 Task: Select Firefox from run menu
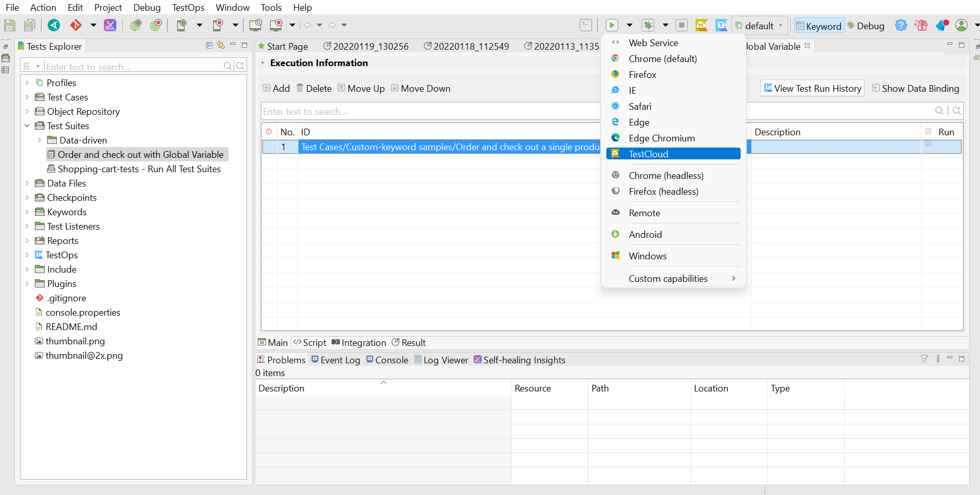click(673, 74)
